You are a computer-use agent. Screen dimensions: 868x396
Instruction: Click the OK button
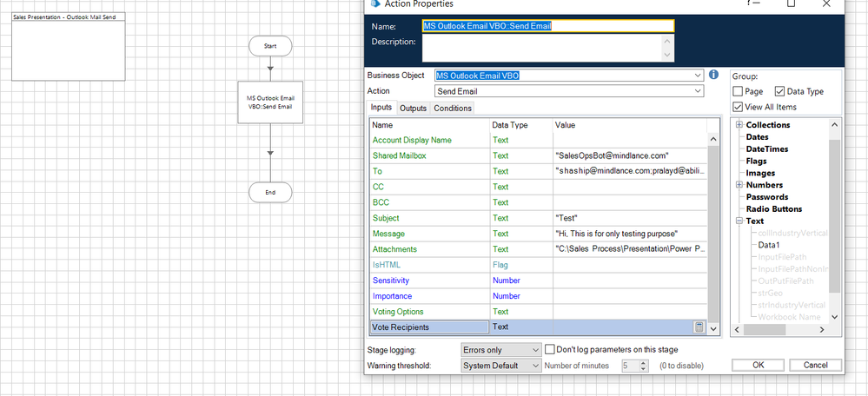click(x=758, y=366)
